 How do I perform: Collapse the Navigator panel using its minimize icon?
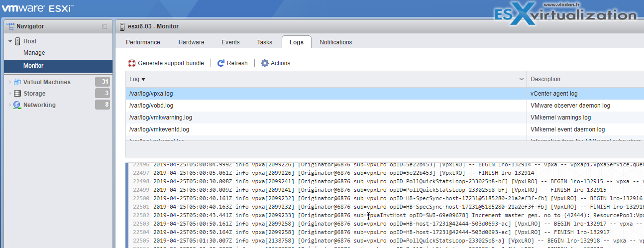(x=105, y=26)
